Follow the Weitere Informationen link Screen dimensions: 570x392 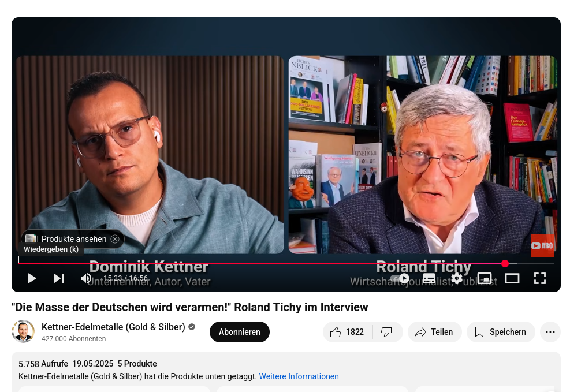click(x=299, y=376)
